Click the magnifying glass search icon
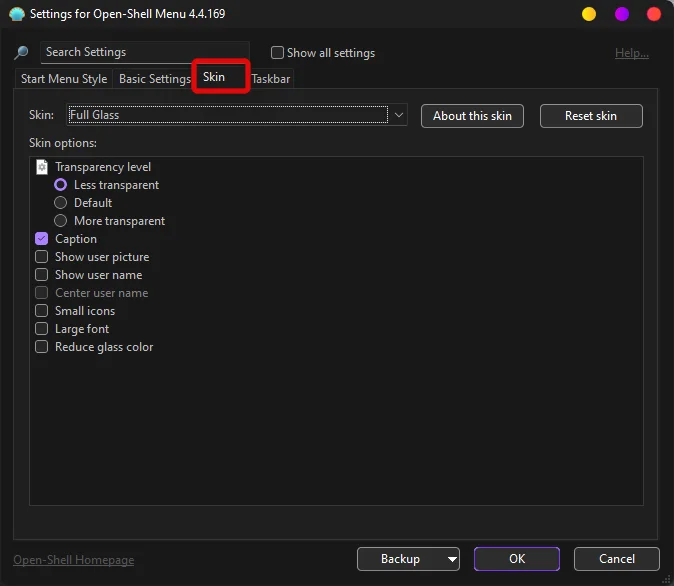 click(x=21, y=53)
